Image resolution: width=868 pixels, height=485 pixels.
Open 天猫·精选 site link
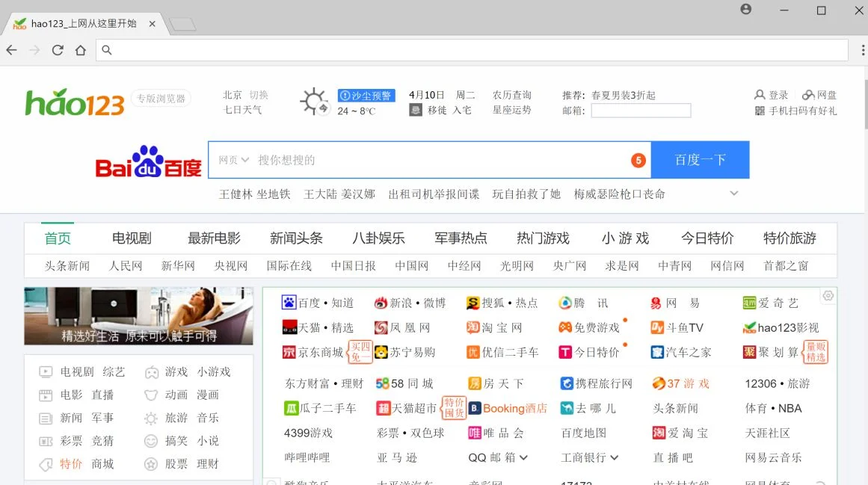click(318, 327)
